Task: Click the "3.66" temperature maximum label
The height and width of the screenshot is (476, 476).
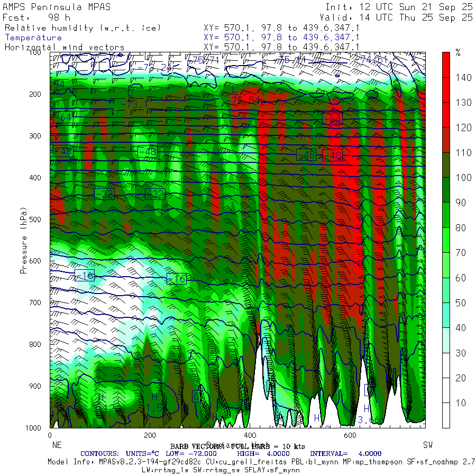Action: point(369,420)
